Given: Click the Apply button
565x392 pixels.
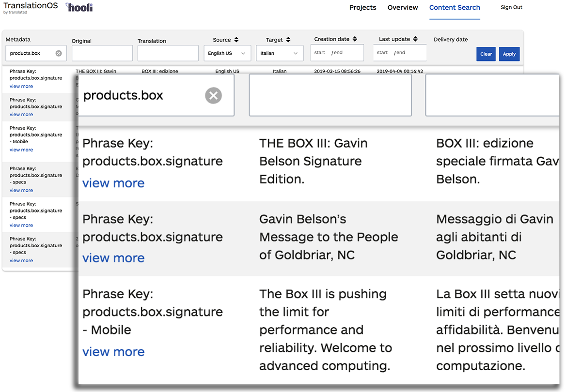Looking at the screenshot, I should (x=509, y=54).
